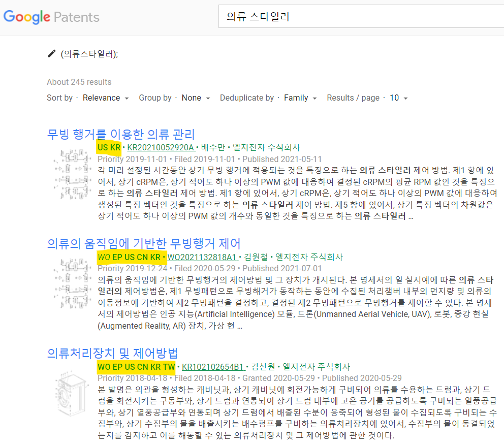Click the About 245 results text
The width and height of the screenshot is (504, 446).
(x=79, y=82)
